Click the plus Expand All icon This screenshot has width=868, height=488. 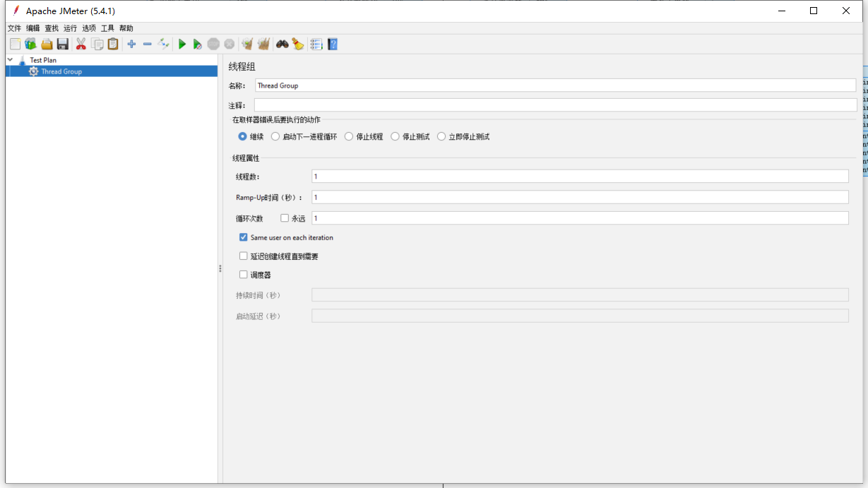(131, 44)
